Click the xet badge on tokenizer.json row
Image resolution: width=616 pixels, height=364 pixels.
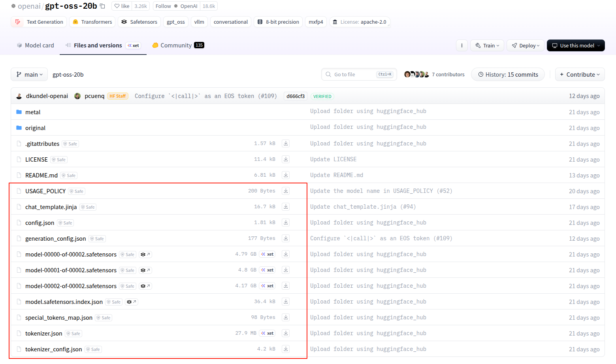[x=267, y=333]
